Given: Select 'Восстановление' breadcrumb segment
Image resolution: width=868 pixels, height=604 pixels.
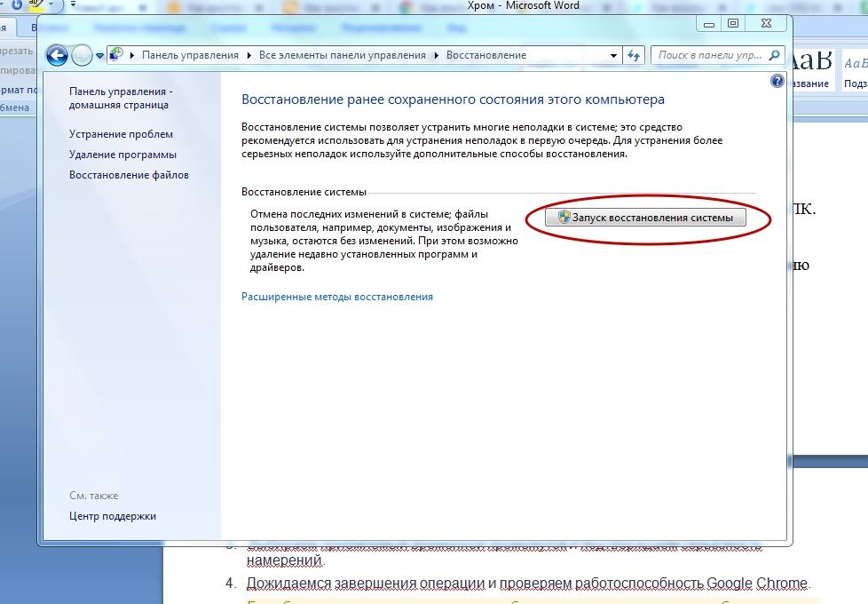Looking at the screenshot, I should tap(486, 55).
